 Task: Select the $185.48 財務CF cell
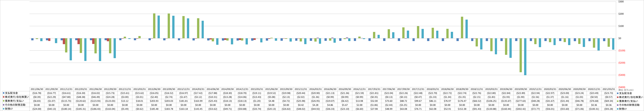tap(154, 109)
